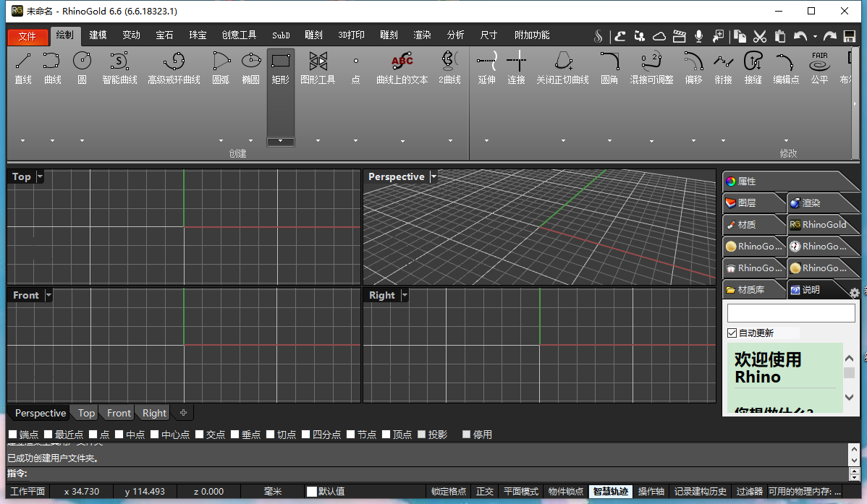Switch to the 渲染 ribbon tab

click(x=422, y=35)
